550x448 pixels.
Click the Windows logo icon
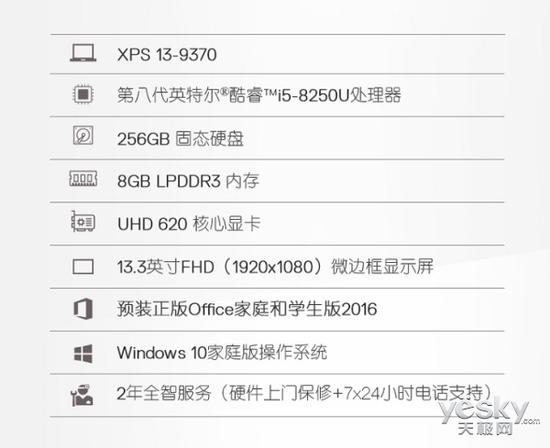coord(83,353)
